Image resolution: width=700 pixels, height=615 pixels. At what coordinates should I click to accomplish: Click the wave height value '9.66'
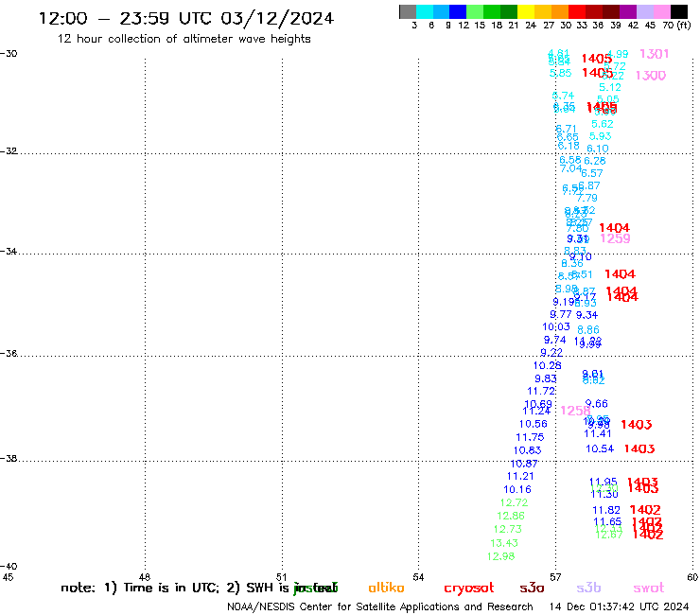(x=597, y=403)
